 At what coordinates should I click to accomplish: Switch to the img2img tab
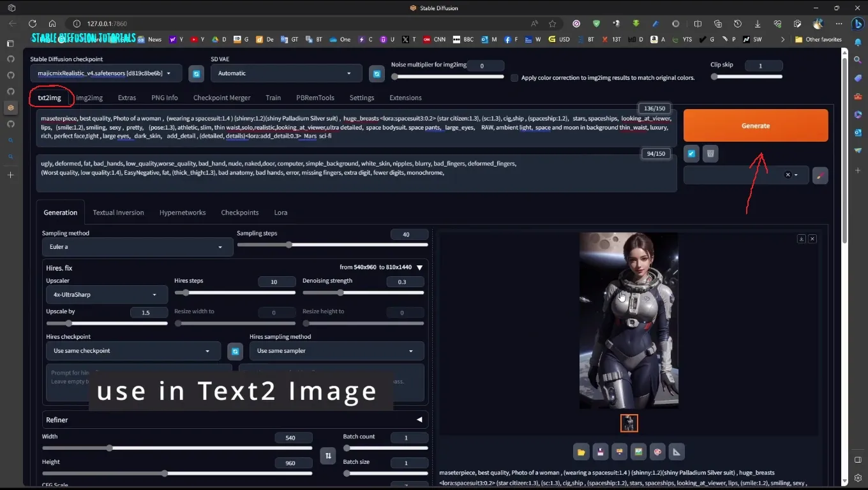(89, 98)
